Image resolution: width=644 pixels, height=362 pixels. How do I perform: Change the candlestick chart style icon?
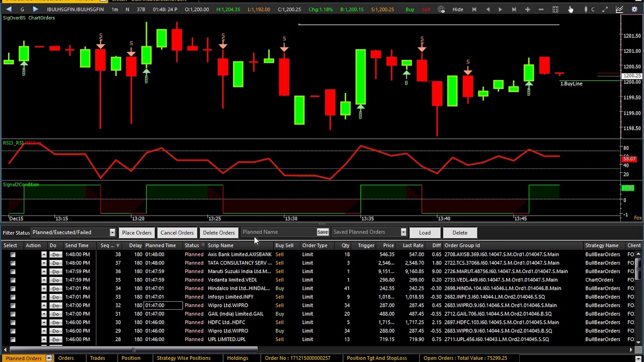point(586,10)
